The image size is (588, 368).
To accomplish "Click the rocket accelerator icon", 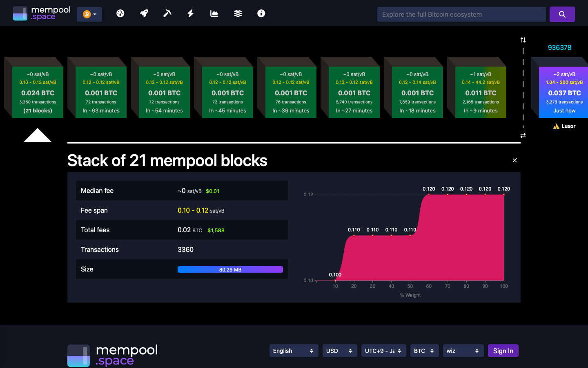I will tap(144, 13).
